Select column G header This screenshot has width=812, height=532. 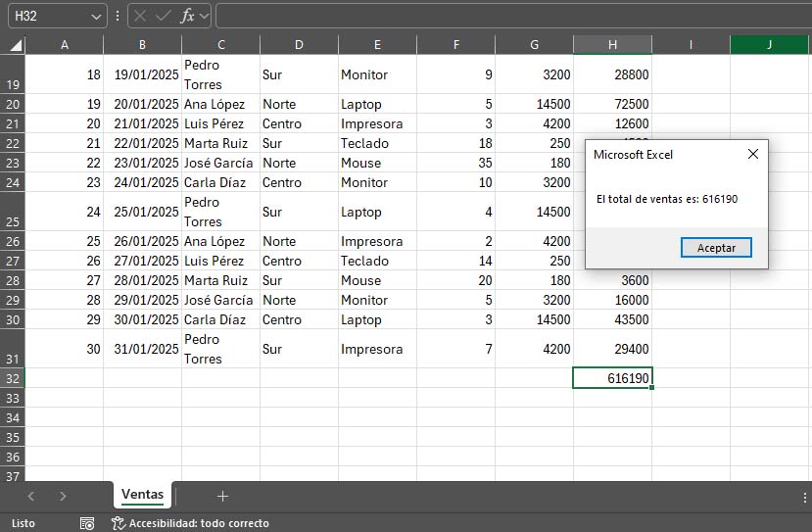(535, 45)
